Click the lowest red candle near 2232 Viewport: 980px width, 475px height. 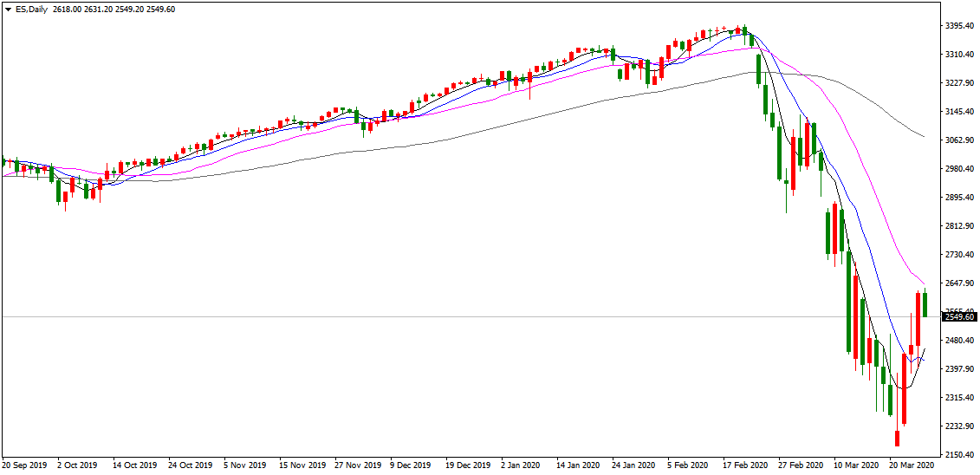[897, 438]
